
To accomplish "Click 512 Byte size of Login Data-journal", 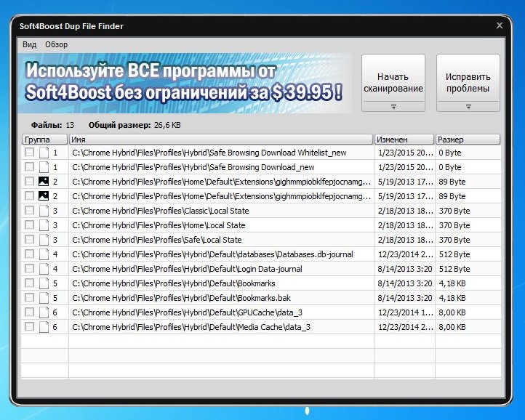I will [x=454, y=269].
